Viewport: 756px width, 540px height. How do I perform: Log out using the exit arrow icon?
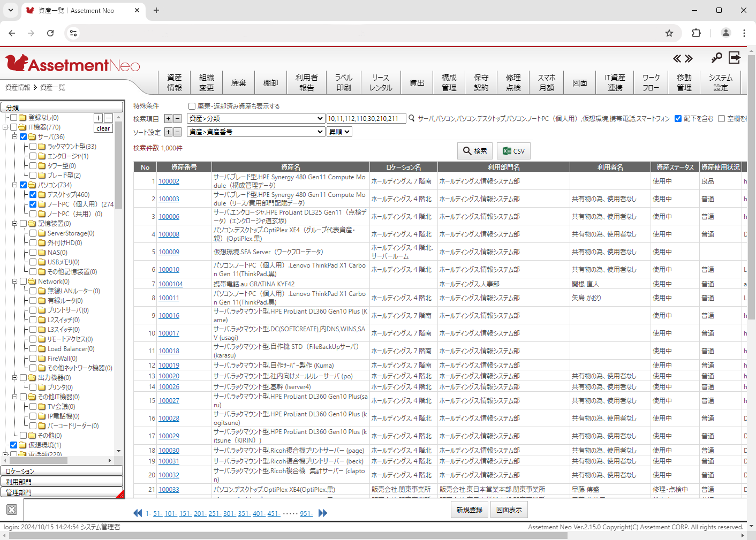735,57
